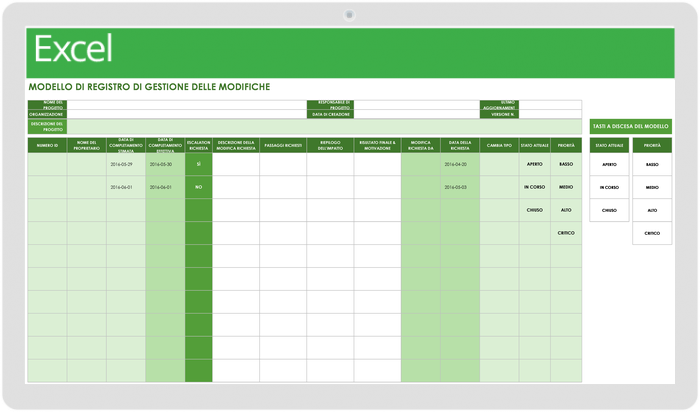Click the 'SÌ' escalation cell
Image resolution: width=700 pixels, height=412 pixels.
click(199, 164)
